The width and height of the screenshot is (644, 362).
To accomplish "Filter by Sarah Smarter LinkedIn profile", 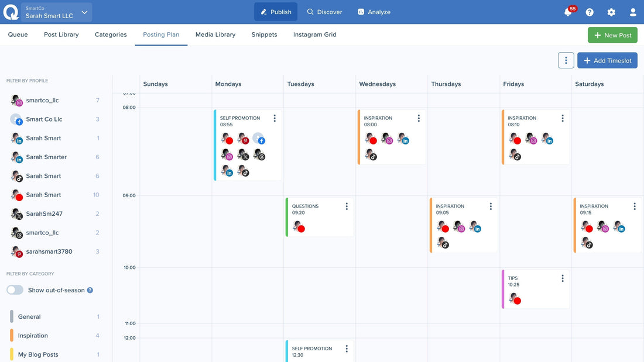I will point(55,157).
